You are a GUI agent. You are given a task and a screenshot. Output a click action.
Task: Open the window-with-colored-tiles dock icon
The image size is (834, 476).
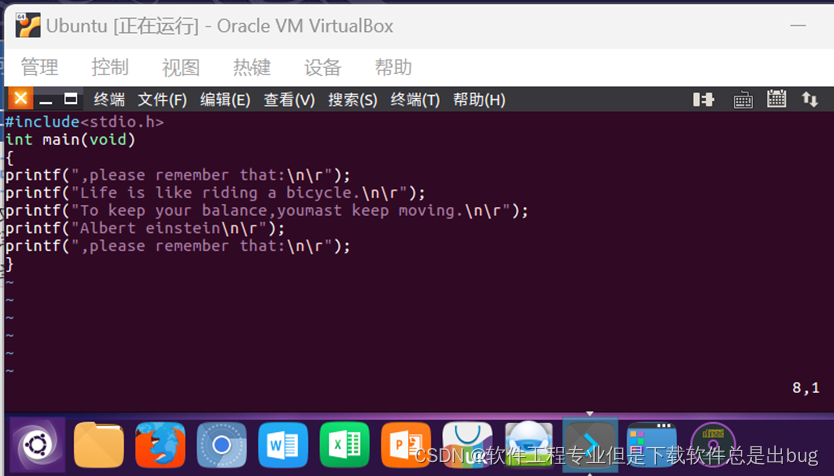coord(652,445)
